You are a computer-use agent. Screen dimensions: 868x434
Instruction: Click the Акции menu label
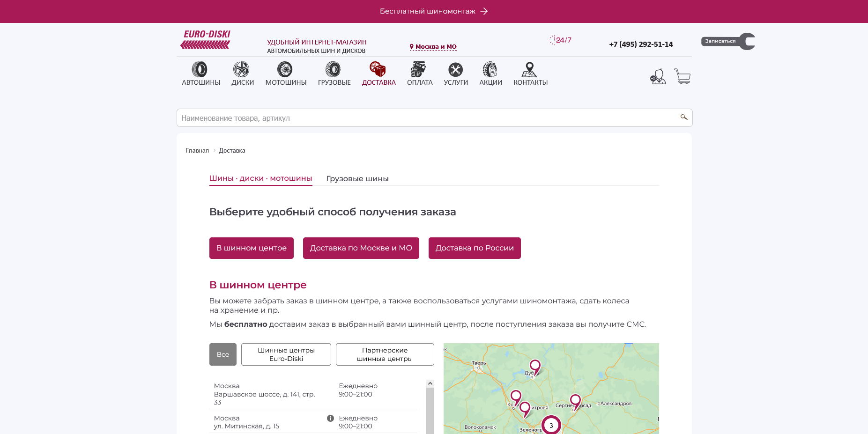pos(490,83)
